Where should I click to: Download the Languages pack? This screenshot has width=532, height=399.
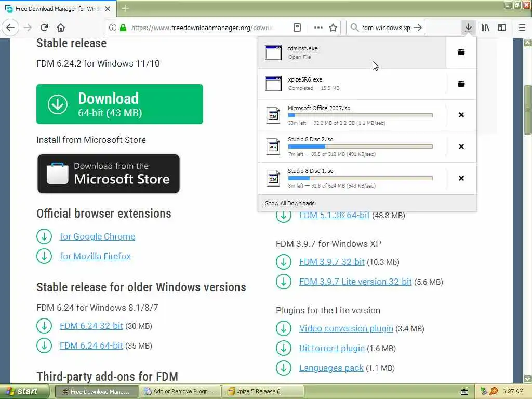(331, 368)
